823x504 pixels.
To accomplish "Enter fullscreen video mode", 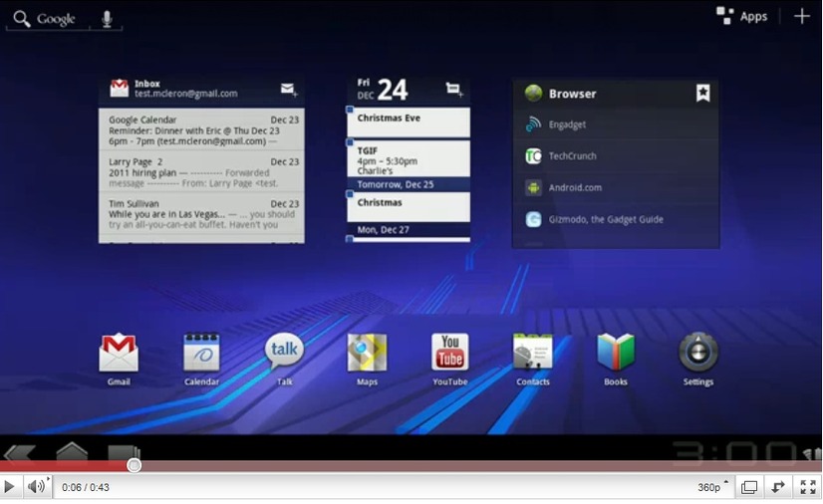I will click(x=808, y=487).
